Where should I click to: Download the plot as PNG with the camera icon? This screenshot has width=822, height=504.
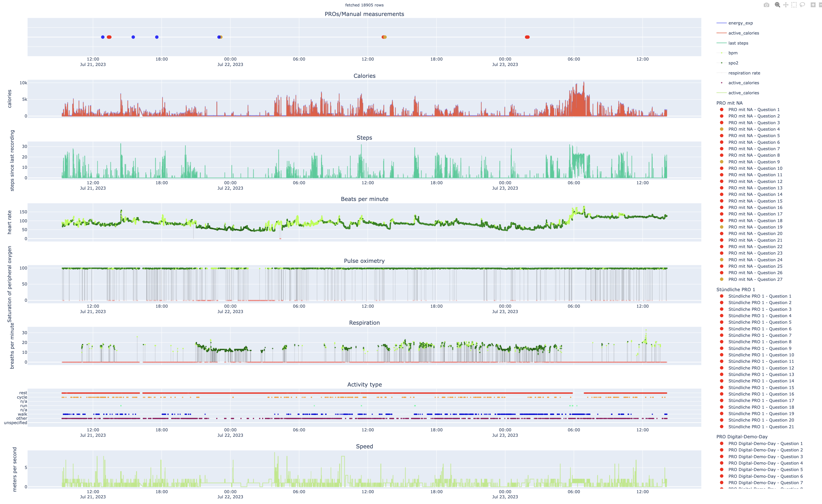point(766,5)
